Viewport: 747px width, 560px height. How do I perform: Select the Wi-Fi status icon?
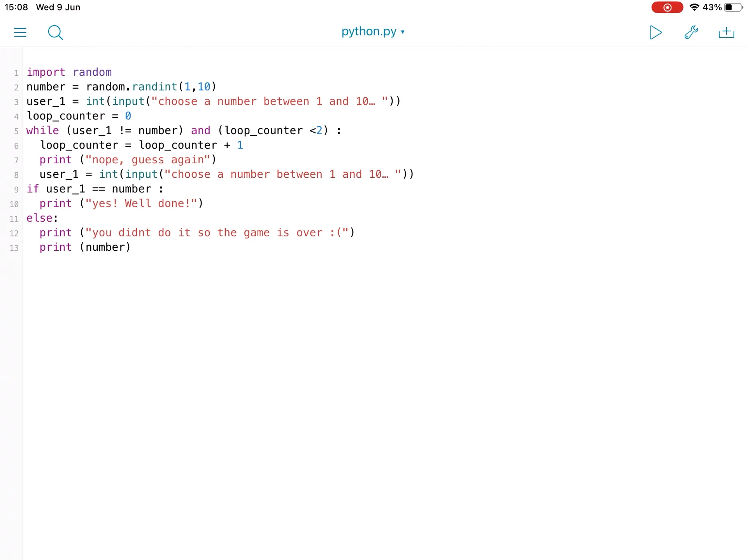(694, 7)
